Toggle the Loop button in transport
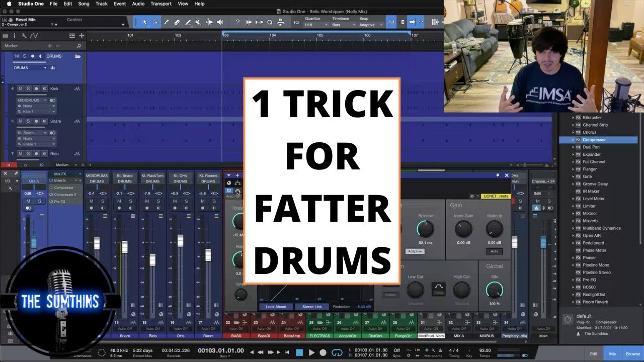Viewport: 644px width, 362px height. (337, 352)
